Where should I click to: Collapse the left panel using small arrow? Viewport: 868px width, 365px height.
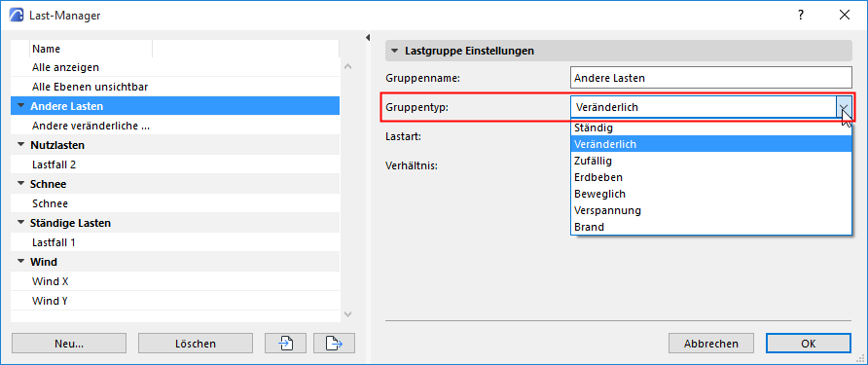[368, 38]
